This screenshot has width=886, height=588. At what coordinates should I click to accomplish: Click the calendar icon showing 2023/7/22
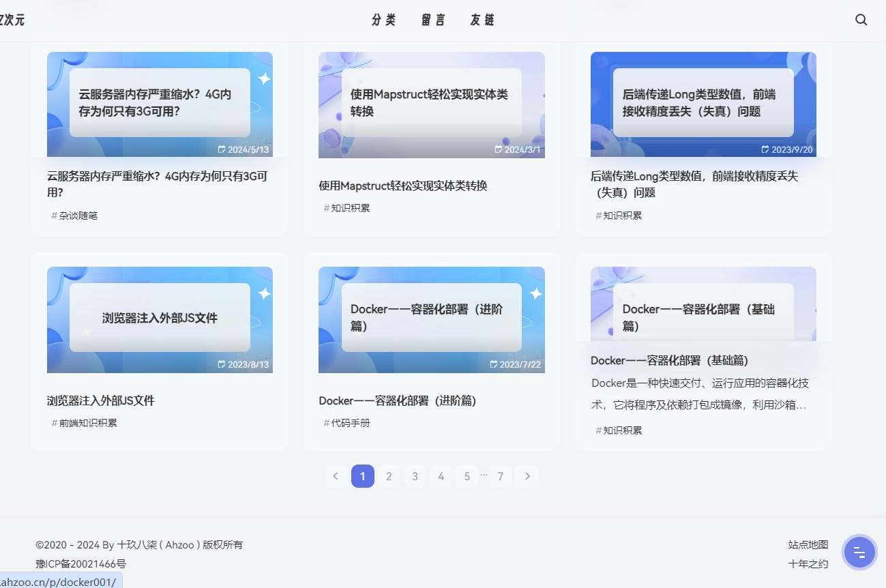(493, 364)
